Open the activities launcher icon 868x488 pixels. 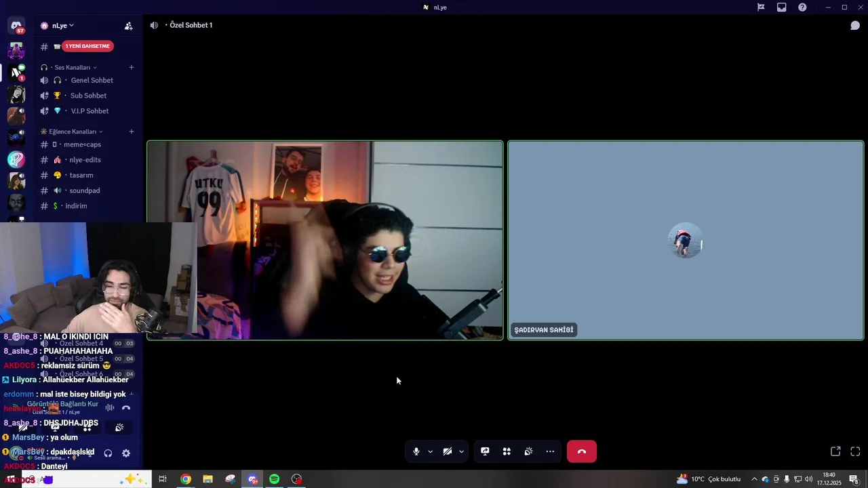pos(507,451)
